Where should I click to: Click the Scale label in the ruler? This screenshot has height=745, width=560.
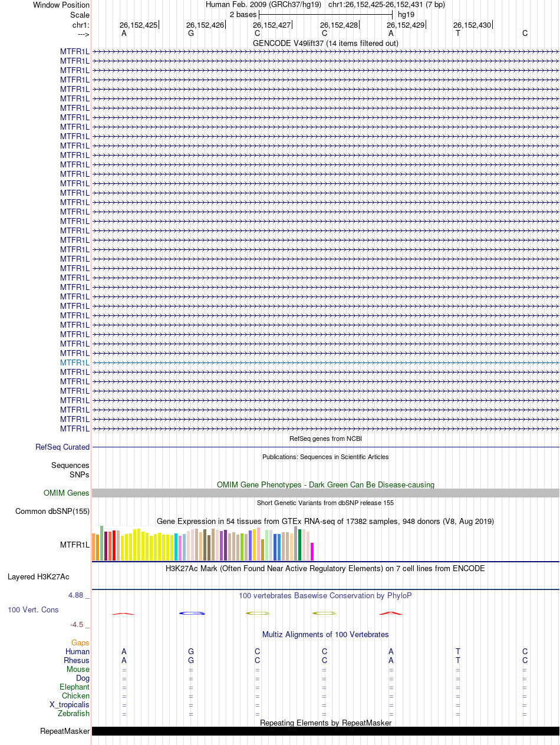tap(80, 15)
